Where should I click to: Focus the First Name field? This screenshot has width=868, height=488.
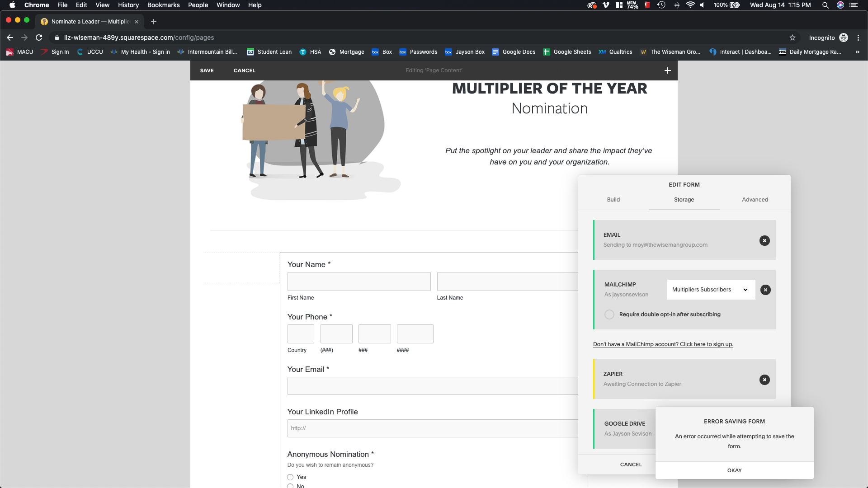pos(359,282)
